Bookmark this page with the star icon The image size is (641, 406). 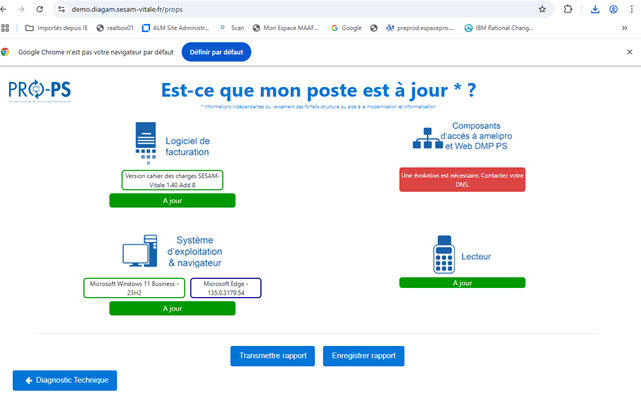542,9
